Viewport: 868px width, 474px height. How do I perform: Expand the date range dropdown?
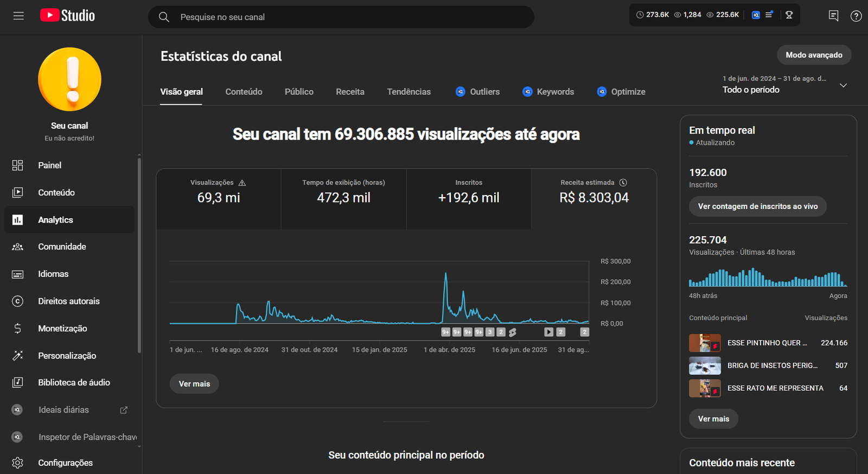(x=843, y=85)
